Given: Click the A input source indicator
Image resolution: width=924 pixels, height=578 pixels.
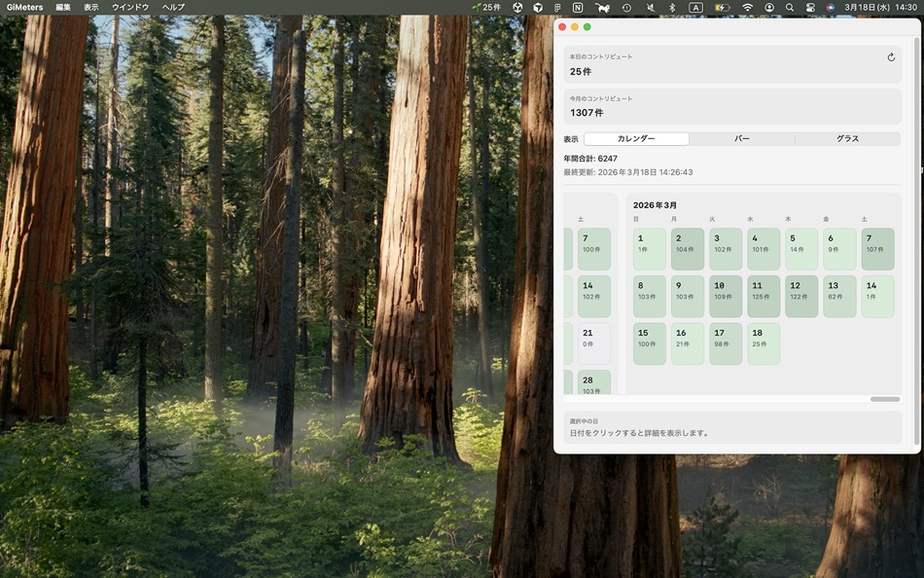Looking at the screenshot, I should click(696, 7).
